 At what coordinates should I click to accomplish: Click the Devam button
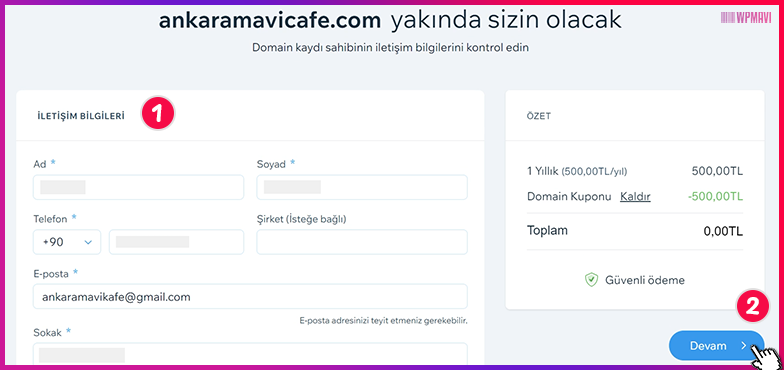click(716, 346)
